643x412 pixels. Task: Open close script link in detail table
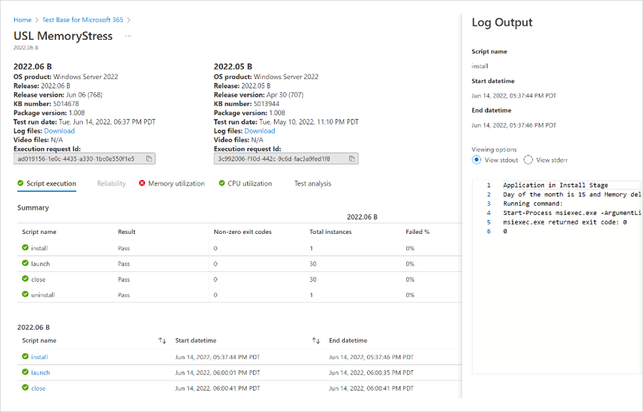(x=38, y=388)
